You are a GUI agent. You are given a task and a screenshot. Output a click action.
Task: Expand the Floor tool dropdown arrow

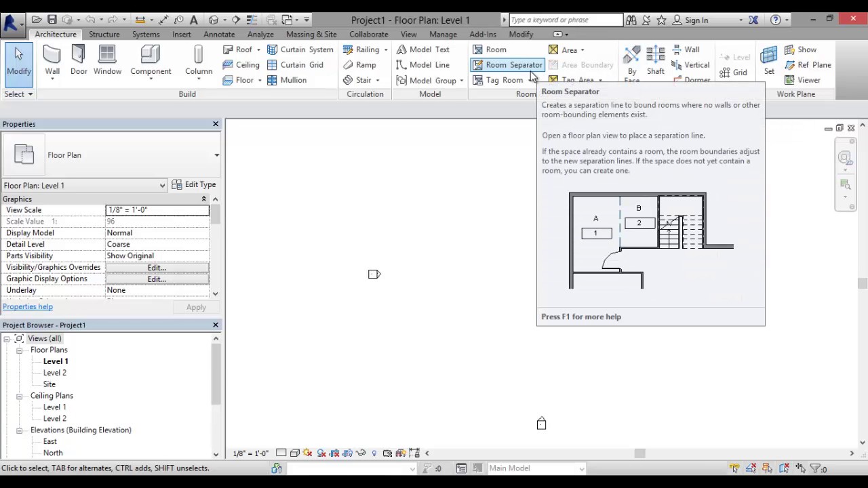point(258,80)
